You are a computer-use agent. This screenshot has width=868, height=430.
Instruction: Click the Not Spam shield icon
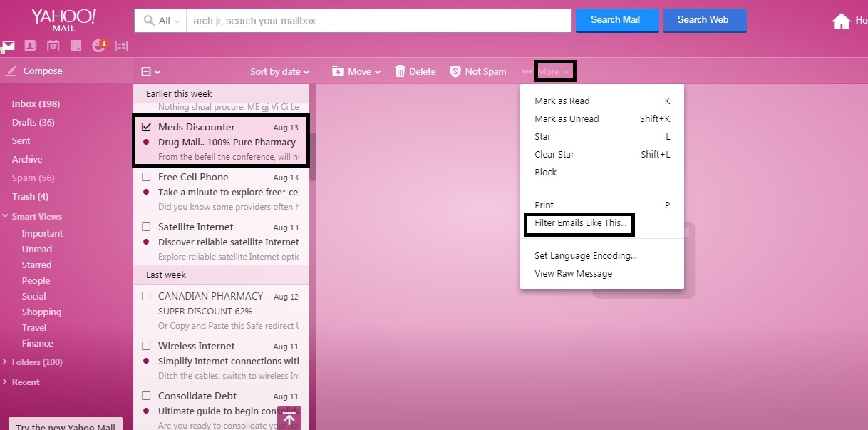pyautogui.click(x=455, y=71)
